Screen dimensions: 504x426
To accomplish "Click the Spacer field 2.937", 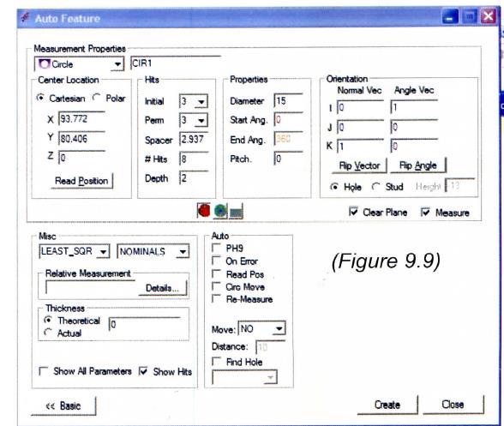I will (x=194, y=139).
